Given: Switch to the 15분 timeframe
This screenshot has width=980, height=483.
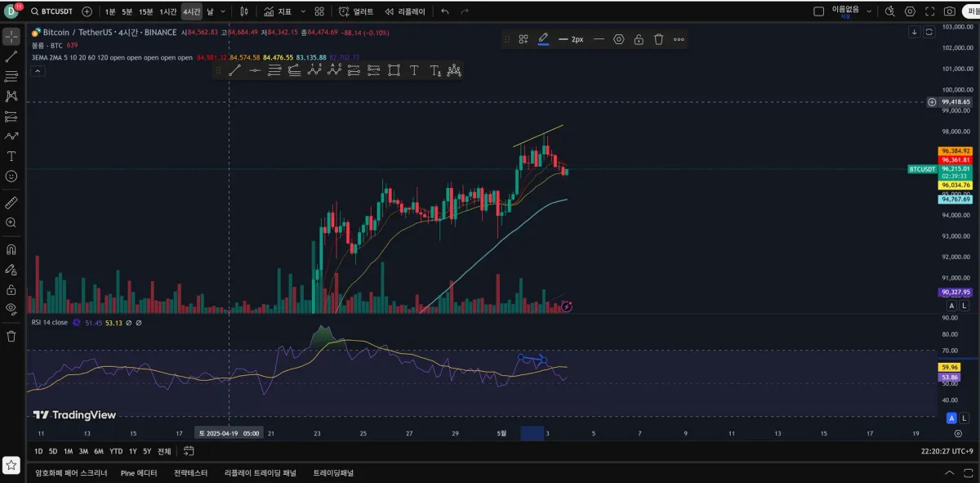Looking at the screenshot, I should click(146, 11).
